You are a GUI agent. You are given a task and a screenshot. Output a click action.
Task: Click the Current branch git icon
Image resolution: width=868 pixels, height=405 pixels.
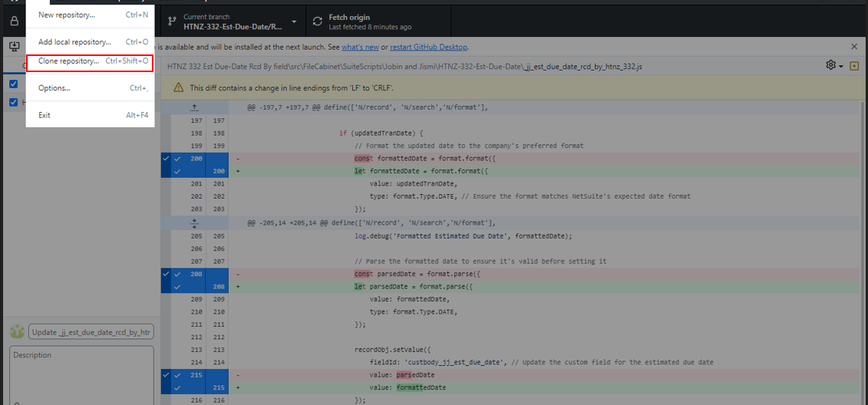[170, 21]
